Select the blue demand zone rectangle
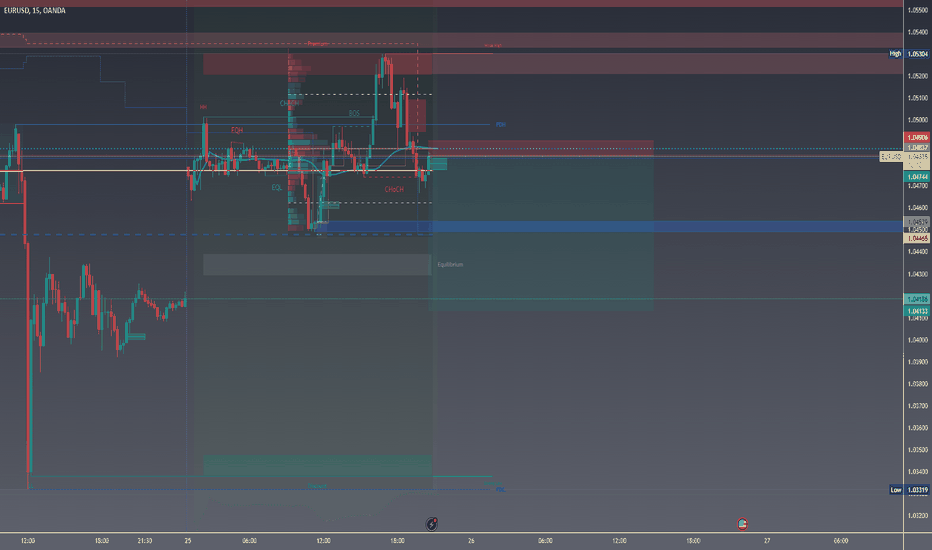Image resolution: width=932 pixels, height=550 pixels. tap(609, 227)
